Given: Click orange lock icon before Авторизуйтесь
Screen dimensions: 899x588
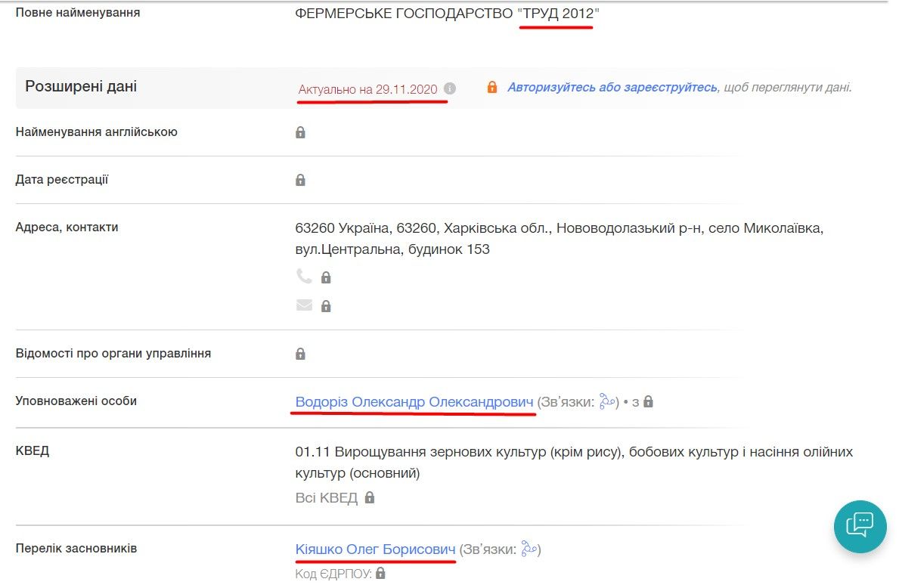Looking at the screenshot, I should [492, 87].
